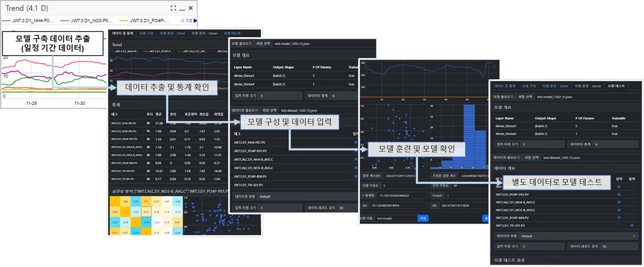Toggle eye icon for JWT.CALC.D1_NH4-B_AVG.C statistics row
This screenshot has height=267, width=644.
pyautogui.click(x=148, y=147)
